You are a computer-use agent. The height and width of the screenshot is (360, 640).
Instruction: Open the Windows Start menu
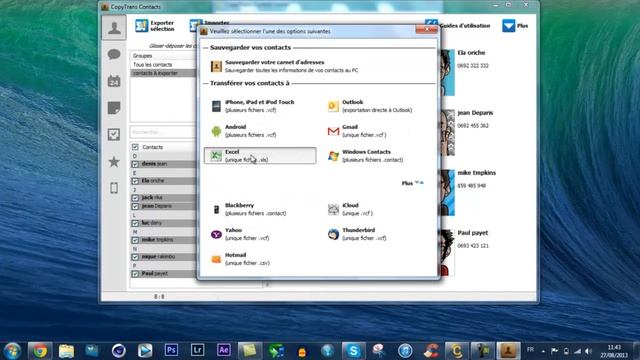point(12,351)
